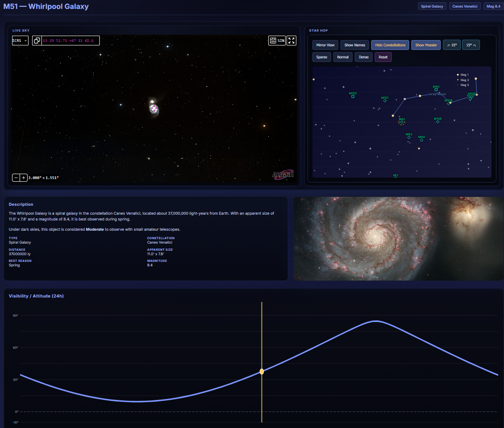Toggle the coordinate grid overlay icon
504x428 pixels.
[x=273, y=41]
